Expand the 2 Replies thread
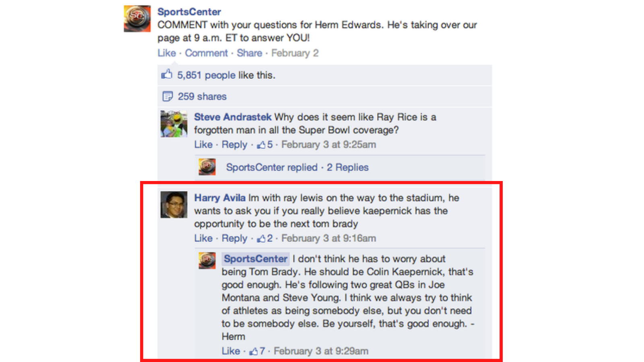 point(348,167)
